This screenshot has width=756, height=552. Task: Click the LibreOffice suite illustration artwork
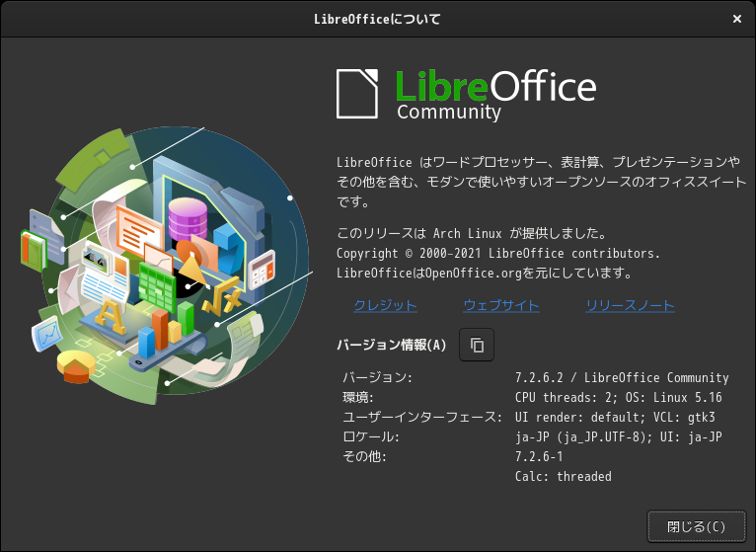pos(167,266)
